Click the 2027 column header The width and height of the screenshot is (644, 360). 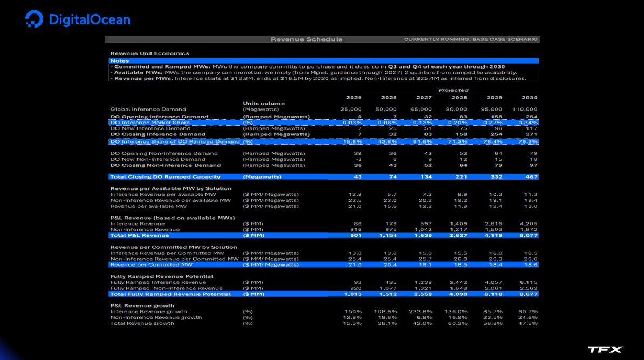pos(424,97)
